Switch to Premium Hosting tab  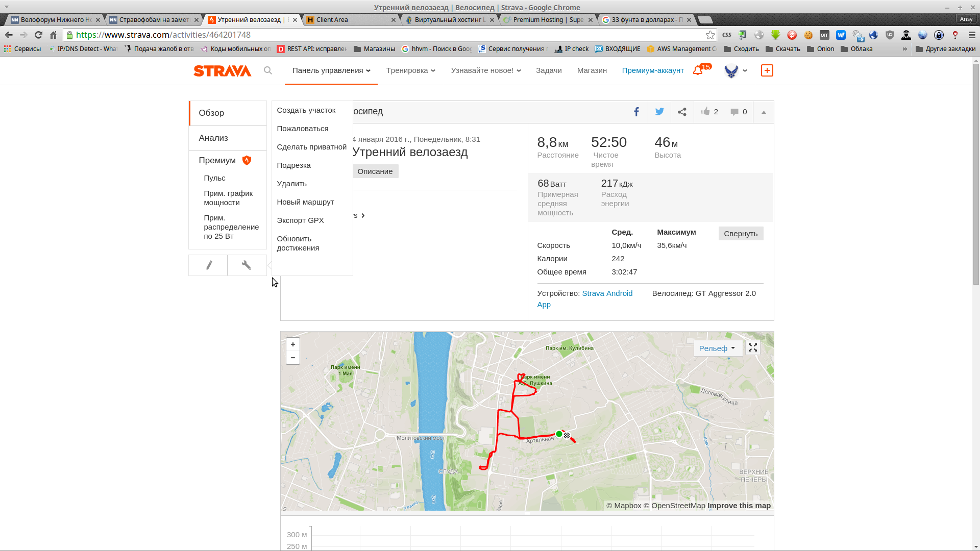click(548, 20)
